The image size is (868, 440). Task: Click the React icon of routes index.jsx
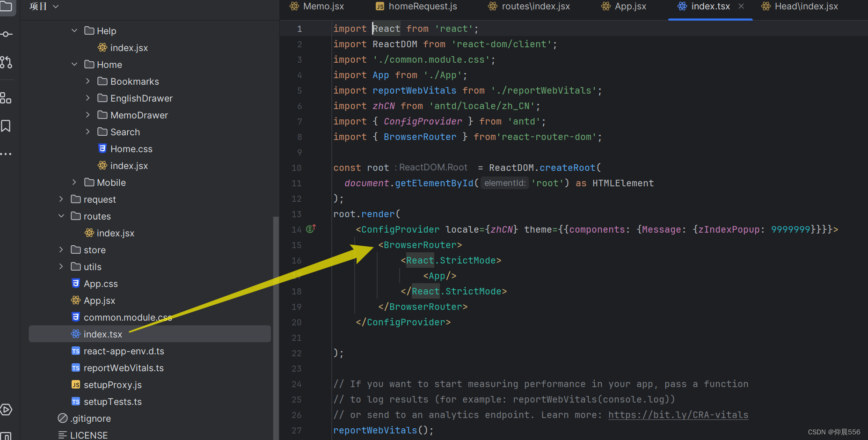pyautogui.click(x=89, y=233)
